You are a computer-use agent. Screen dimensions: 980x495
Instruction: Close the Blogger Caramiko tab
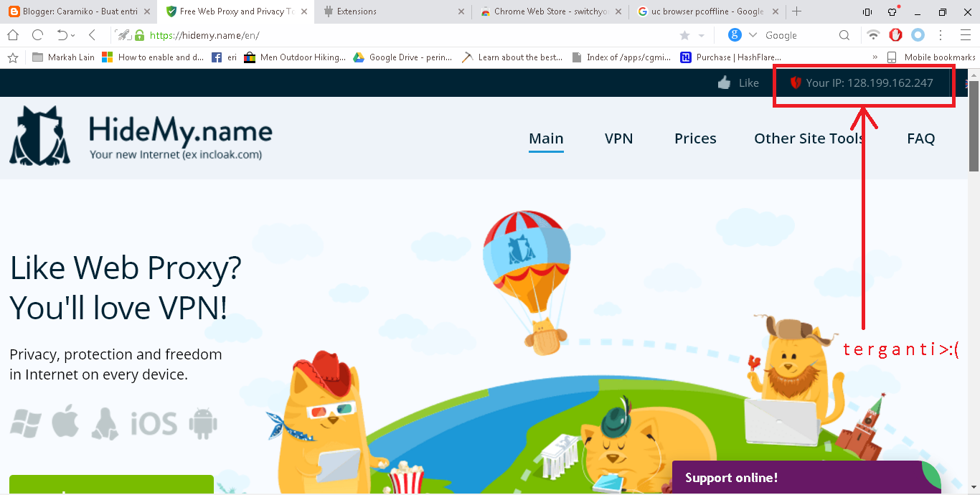(x=146, y=11)
